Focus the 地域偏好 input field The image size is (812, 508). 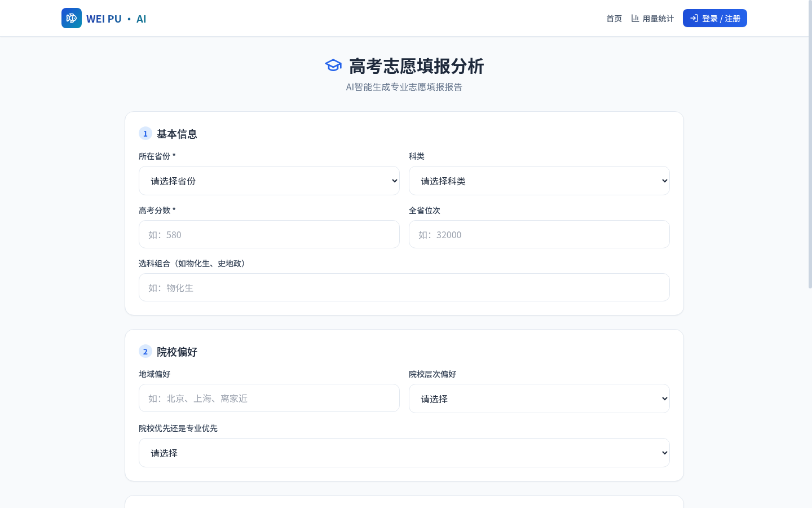(269, 398)
